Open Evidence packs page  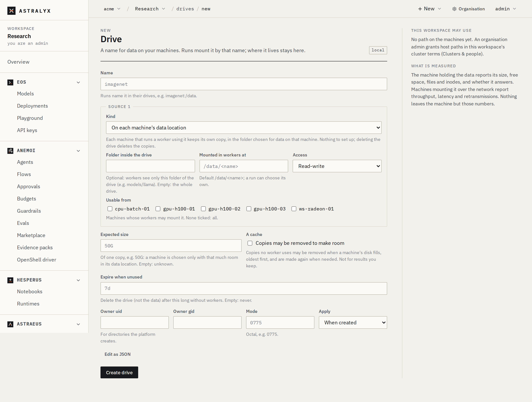[x=35, y=247]
